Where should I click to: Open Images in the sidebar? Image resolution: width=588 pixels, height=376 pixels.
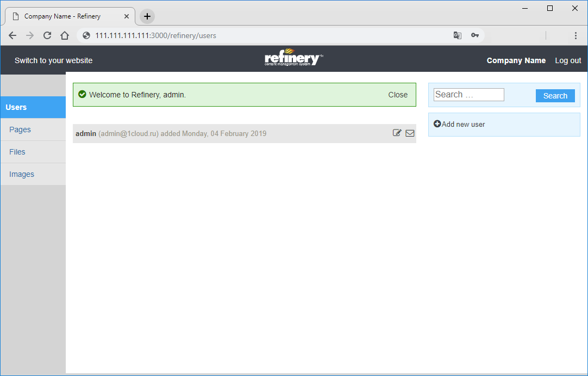tap(22, 174)
